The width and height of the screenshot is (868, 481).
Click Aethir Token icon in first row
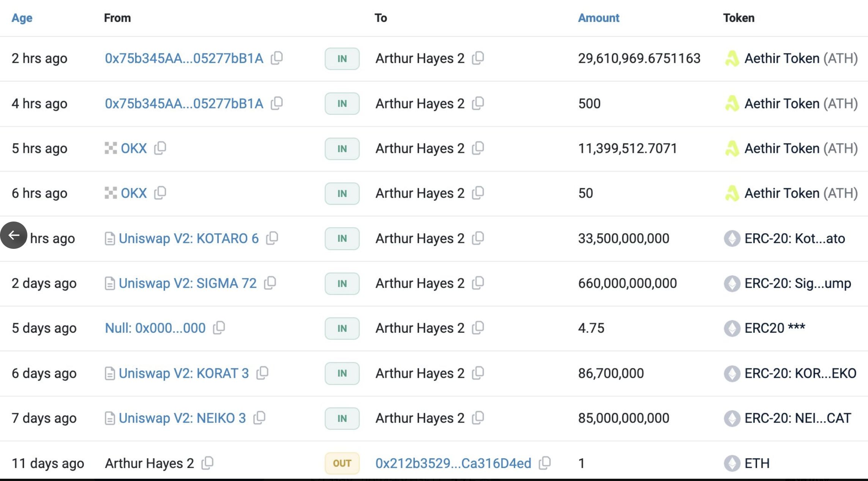point(732,58)
